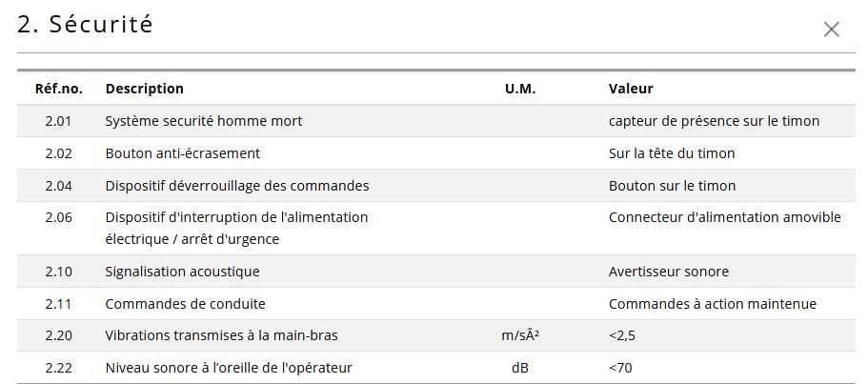Click the "Commandes de conduite" description

point(186,304)
